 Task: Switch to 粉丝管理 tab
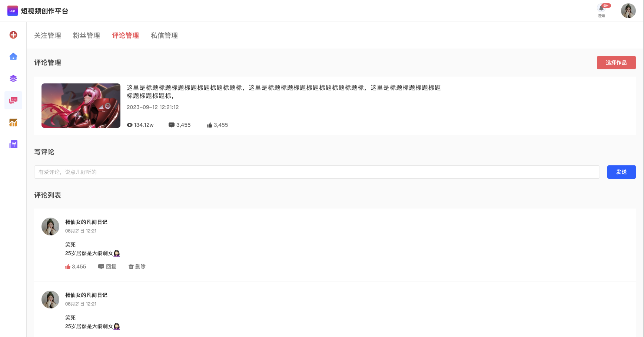tap(86, 36)
